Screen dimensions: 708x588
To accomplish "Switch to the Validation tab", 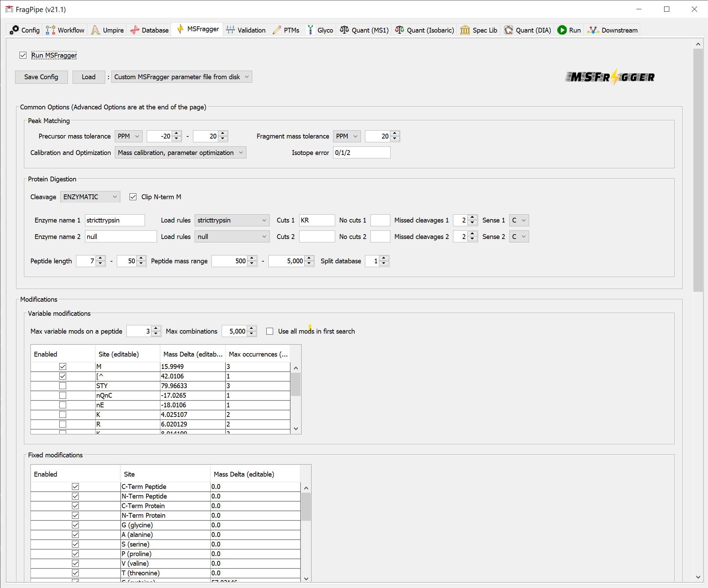I will 246,30.
